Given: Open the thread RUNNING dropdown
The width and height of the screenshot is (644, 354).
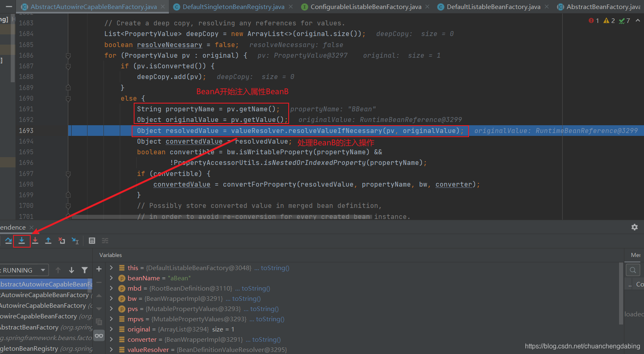Looking at the screenshot, I should 24,270.
